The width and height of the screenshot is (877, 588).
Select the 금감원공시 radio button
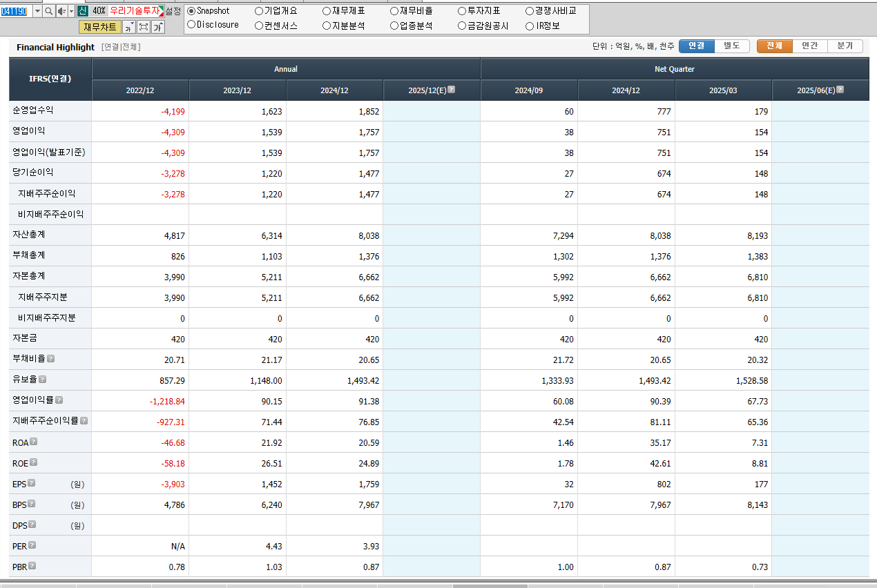(462, 26)
